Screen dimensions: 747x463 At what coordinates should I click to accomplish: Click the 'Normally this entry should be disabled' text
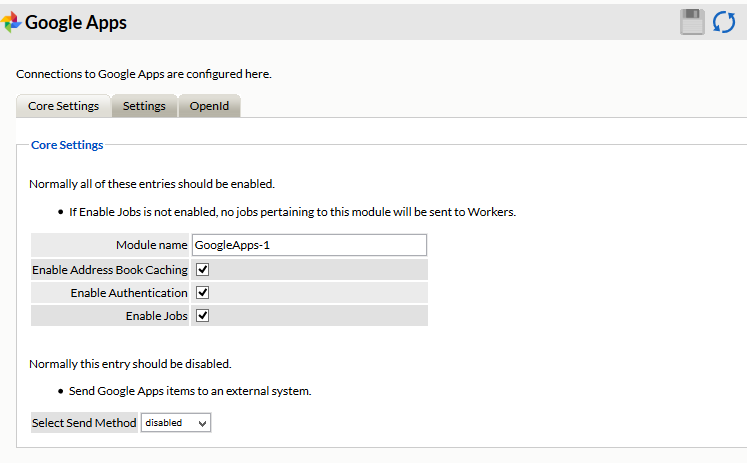coord(130,364)
